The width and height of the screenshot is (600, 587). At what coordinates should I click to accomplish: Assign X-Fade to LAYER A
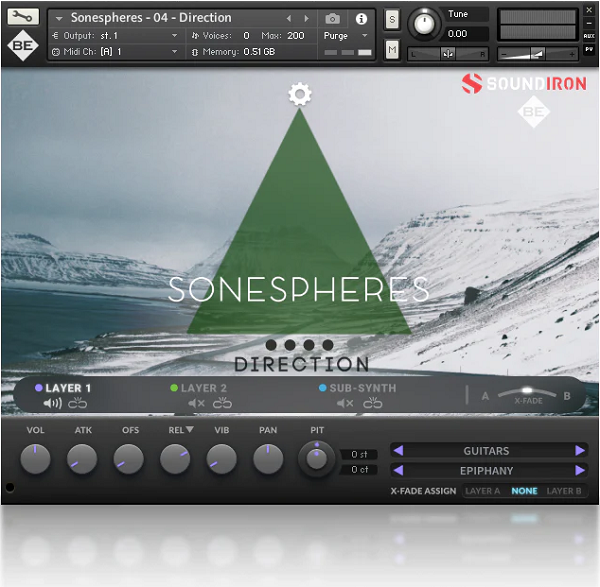tap(483, 491)
